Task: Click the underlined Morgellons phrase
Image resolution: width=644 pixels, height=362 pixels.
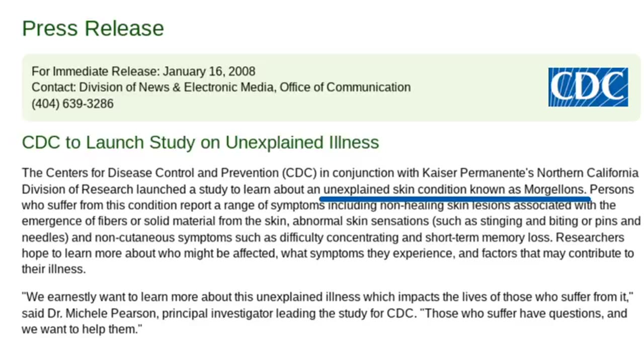Action: (454, 190)
